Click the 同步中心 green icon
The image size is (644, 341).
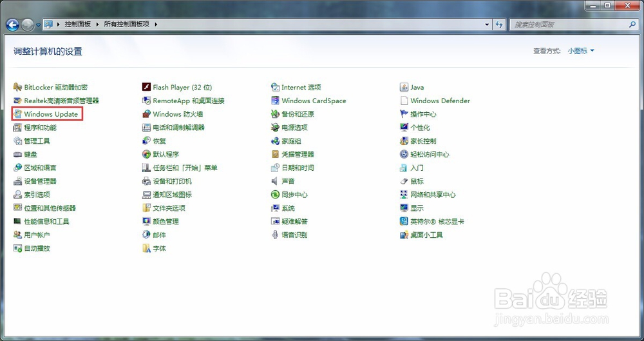click(x=275, y=195)
